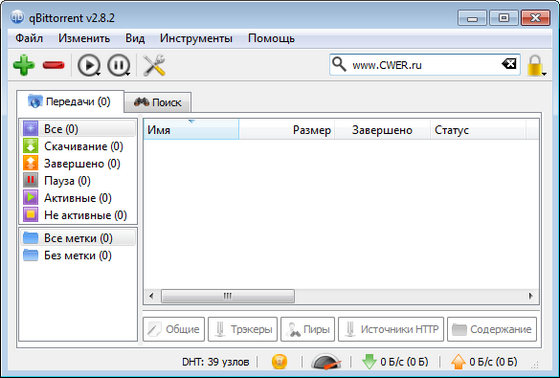
Task: Click the orange upload arrow icon
Action: (459, 362)
